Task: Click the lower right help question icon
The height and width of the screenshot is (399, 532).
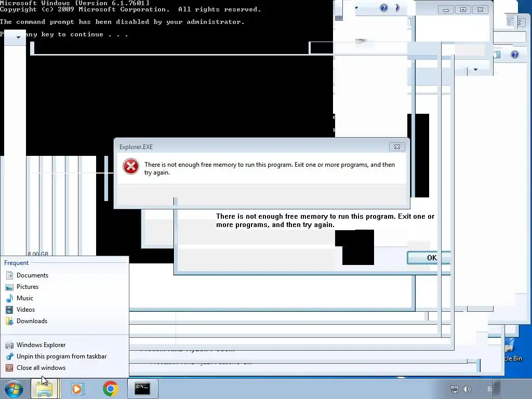Action: [515, 55]
